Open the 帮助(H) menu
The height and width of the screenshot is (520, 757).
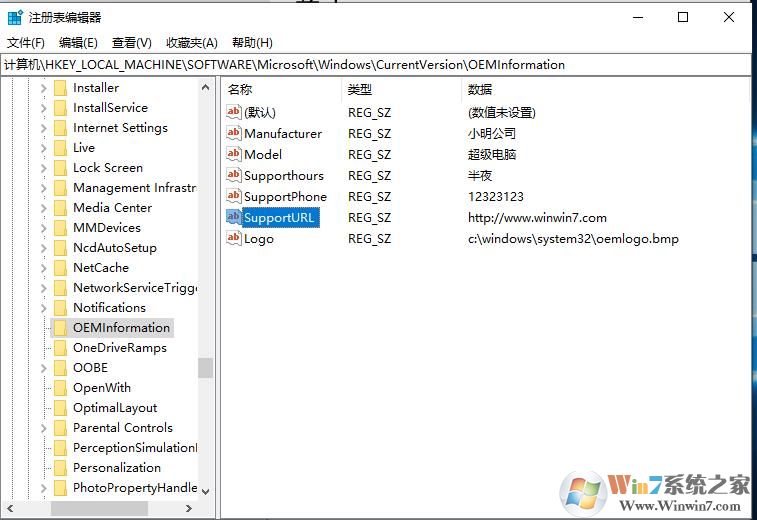252,43
